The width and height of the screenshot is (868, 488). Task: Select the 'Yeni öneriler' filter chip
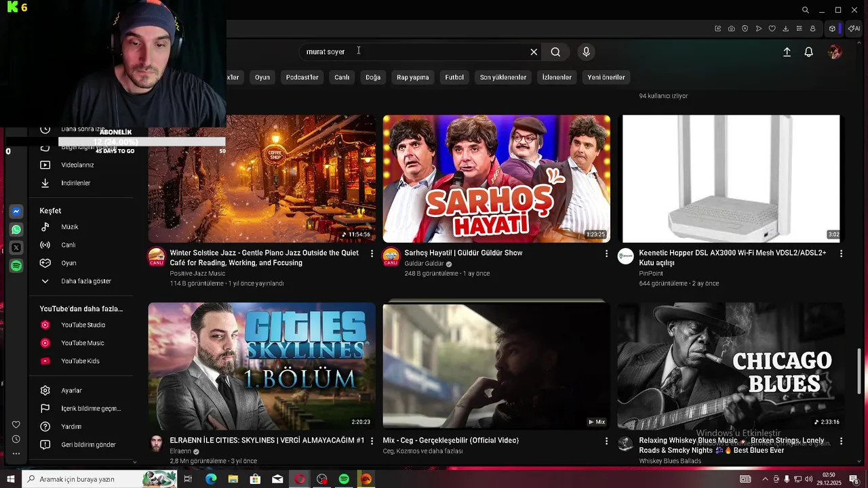(606, 77)
